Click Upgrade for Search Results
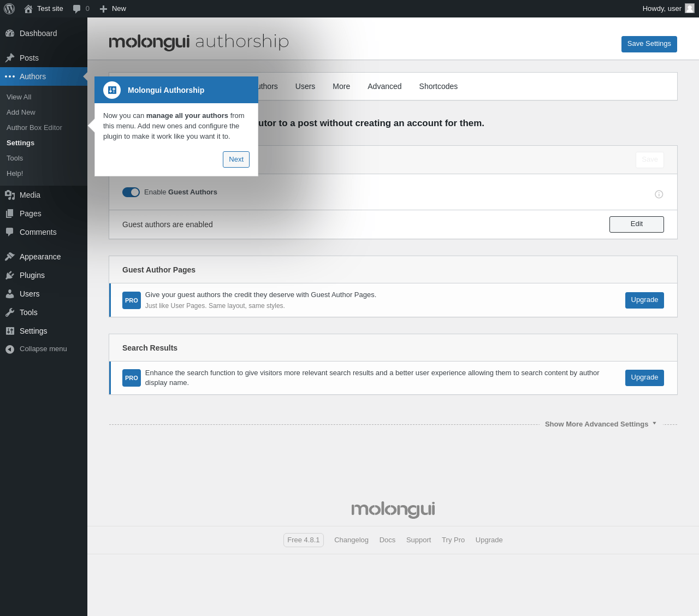 (644, 378)
